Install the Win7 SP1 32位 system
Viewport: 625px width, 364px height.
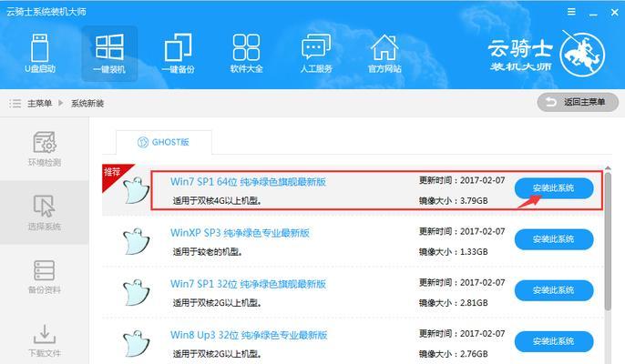pyautogui.click(x=554, y=290)
